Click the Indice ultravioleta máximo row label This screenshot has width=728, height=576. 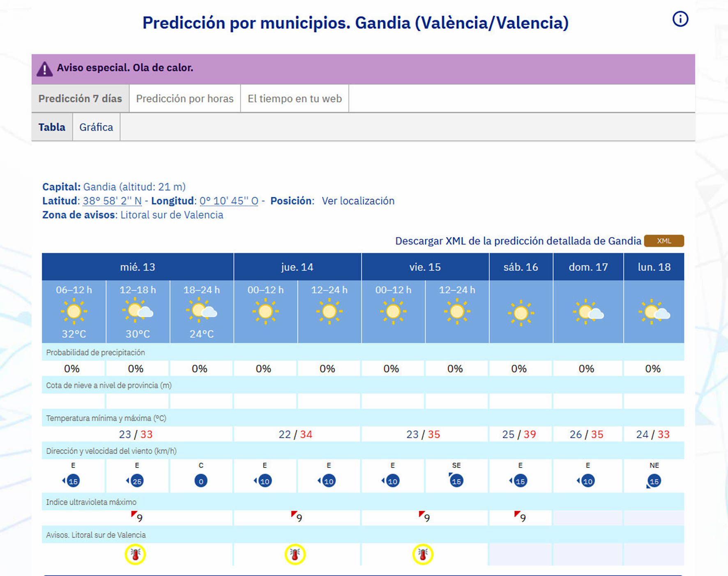(x=91, y=502)
